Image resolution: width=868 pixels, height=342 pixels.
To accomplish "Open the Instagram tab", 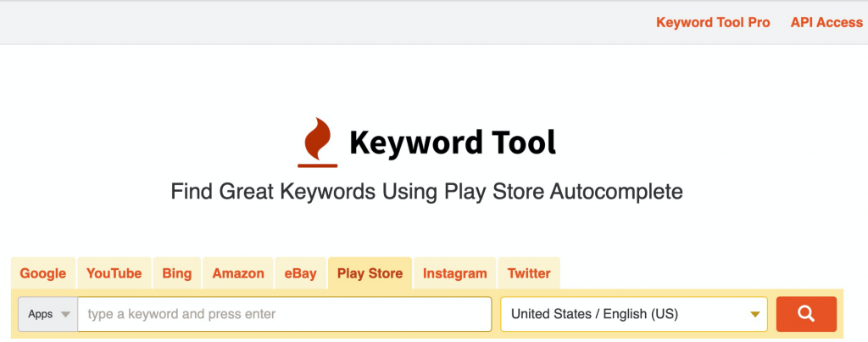I will [x=455, y=273].
